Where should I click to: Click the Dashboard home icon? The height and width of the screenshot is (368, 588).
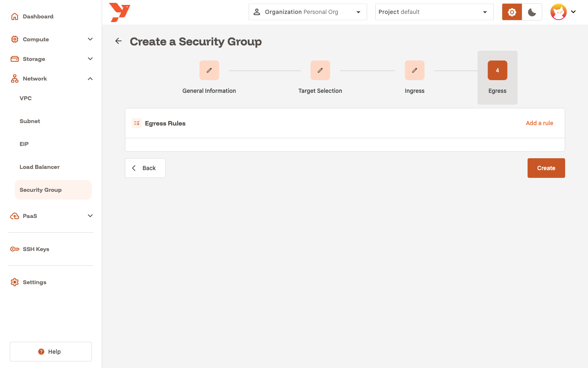coord(15,16)
